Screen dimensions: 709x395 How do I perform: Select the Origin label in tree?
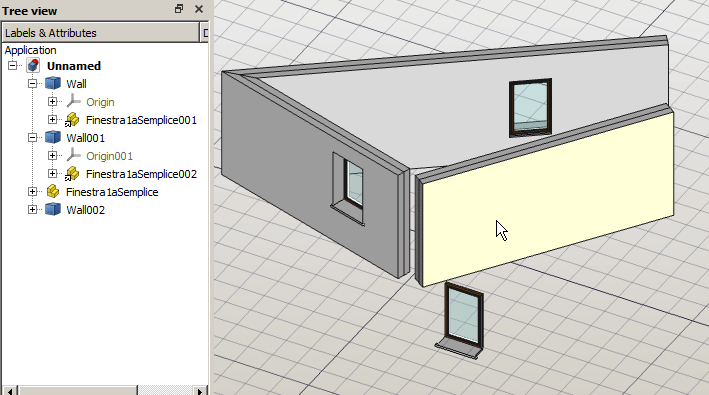[100, 102]
